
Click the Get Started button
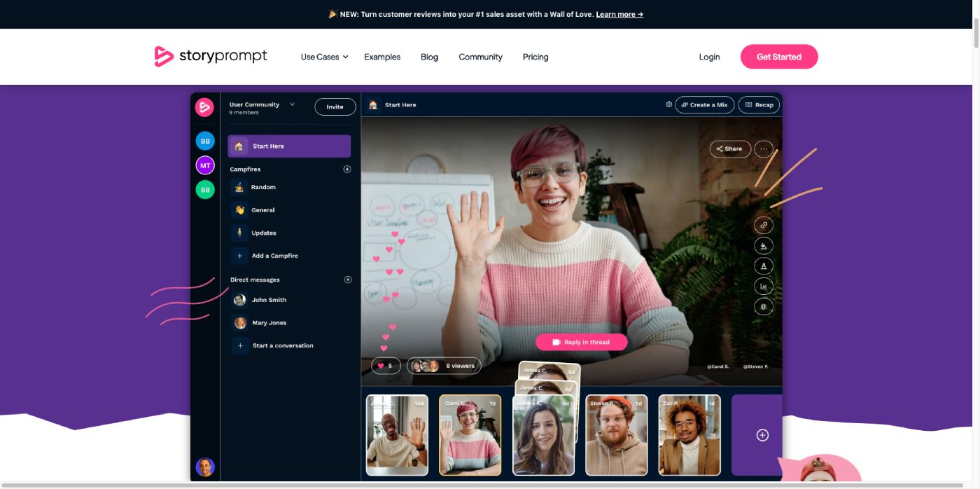click(x=778, y=57)
